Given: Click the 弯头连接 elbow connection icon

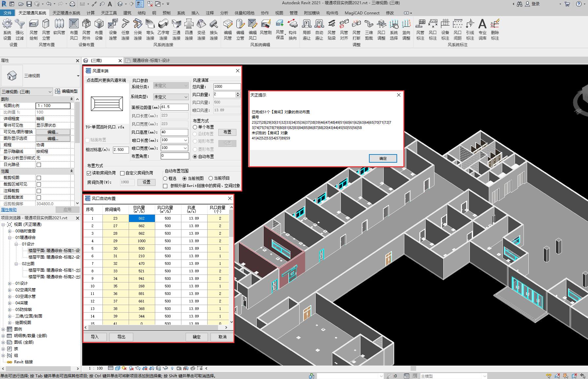Looking at the screenshot, I should [150, 24].
